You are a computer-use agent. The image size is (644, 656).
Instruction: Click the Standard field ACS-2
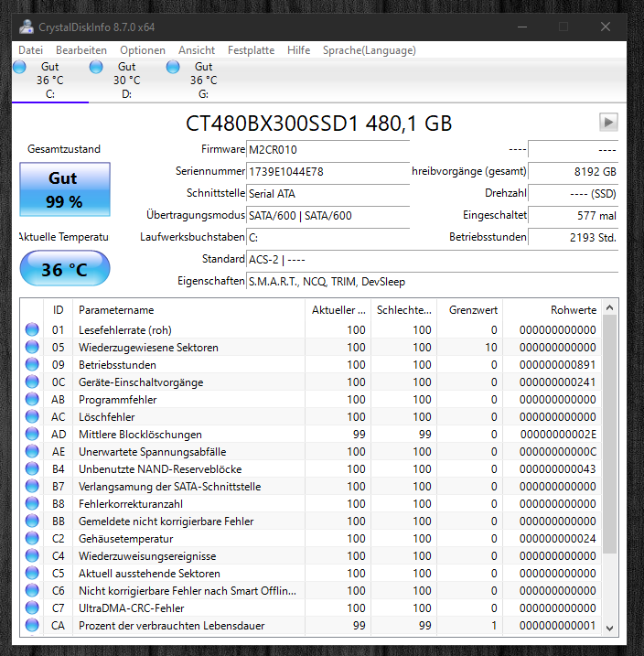click(x=432, y=260)
